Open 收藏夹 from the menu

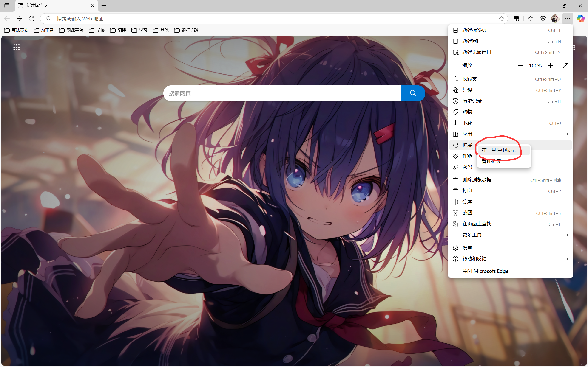510,79
